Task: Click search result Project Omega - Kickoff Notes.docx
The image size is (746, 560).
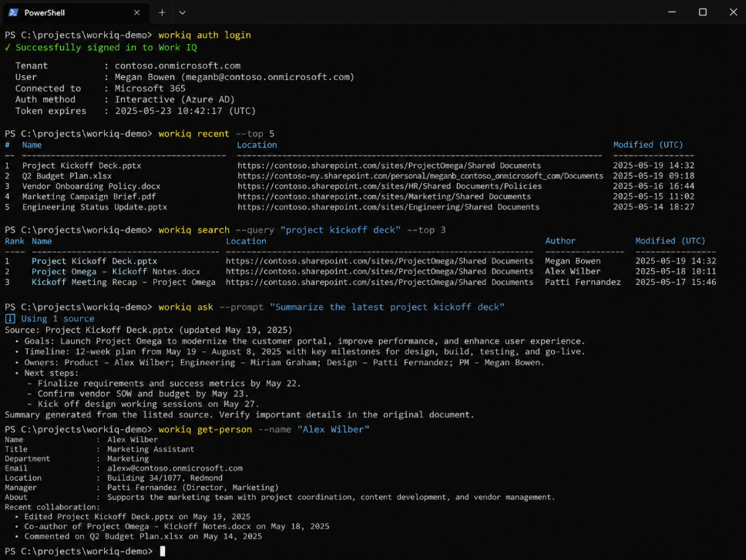Action: pos(116,271)
